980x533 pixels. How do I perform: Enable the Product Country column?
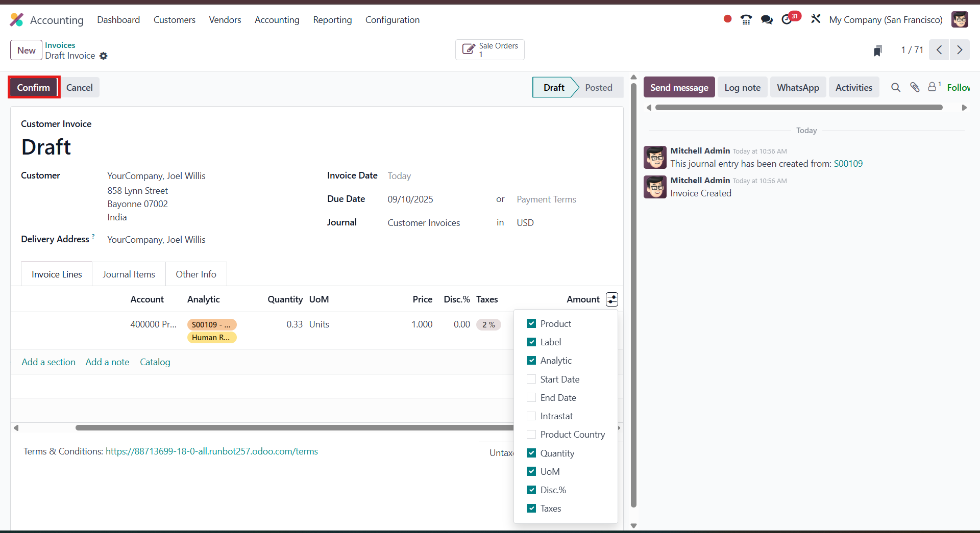[x=532, y=434]
